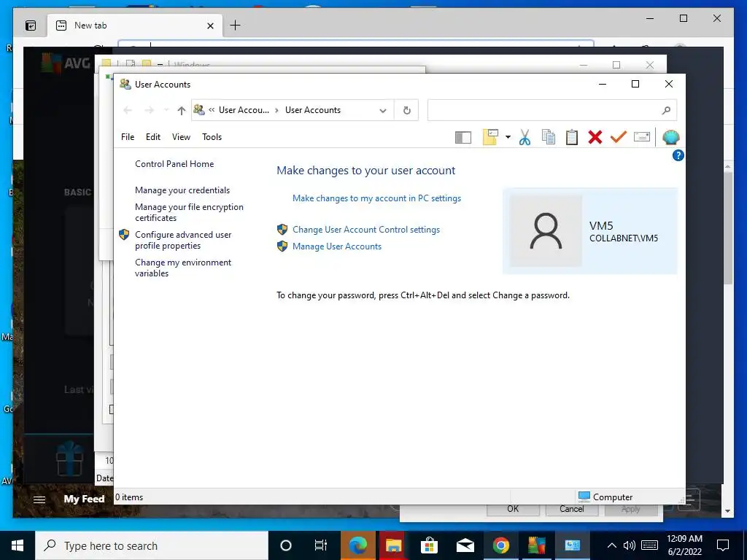Open help via the blue question mark

(x=678, y=155)
